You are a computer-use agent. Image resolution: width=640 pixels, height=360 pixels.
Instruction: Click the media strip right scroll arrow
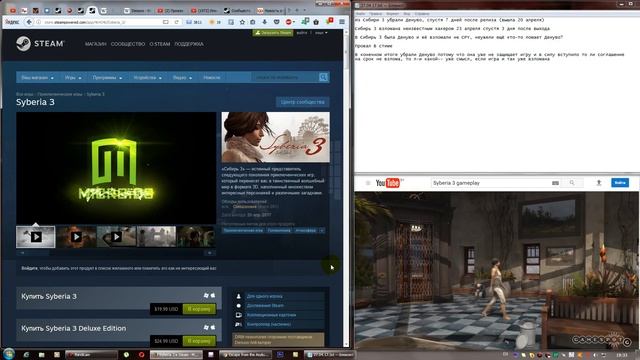click(x=210, y=253)
